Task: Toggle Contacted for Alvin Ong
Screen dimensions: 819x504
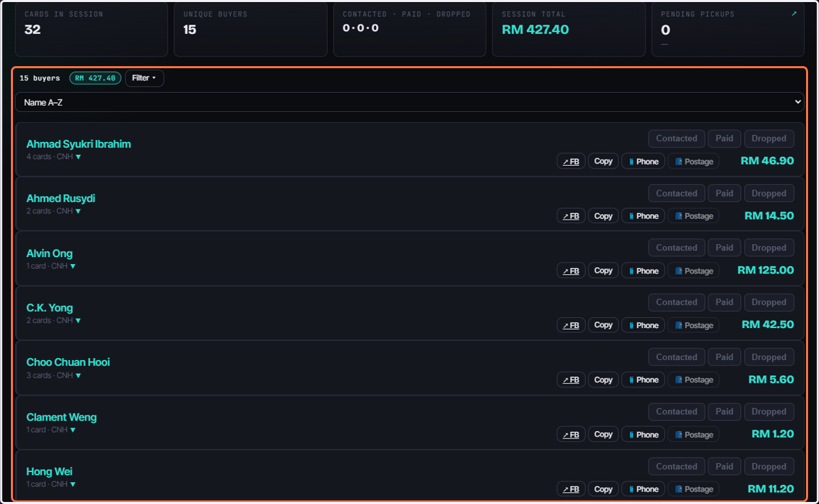Action: pos(676,248)
